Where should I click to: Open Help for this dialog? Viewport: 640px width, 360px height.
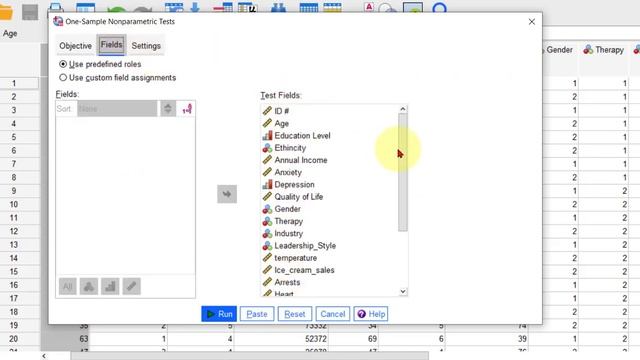(371, 314)
